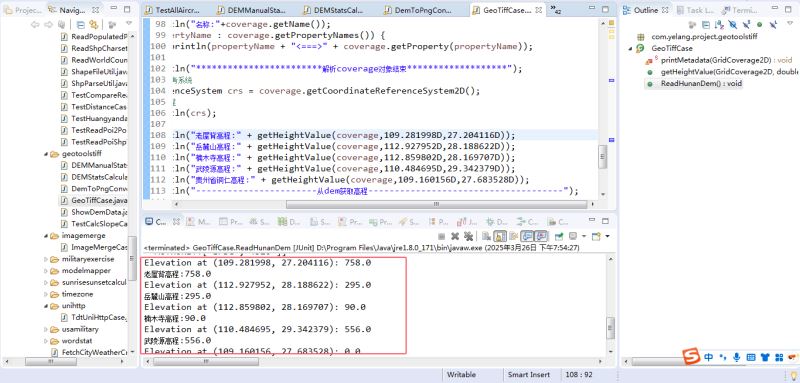Image resolution: width=800 pixels, height=383 pixels.
Task: Click Pin Console icon
Action: (559, 236)
